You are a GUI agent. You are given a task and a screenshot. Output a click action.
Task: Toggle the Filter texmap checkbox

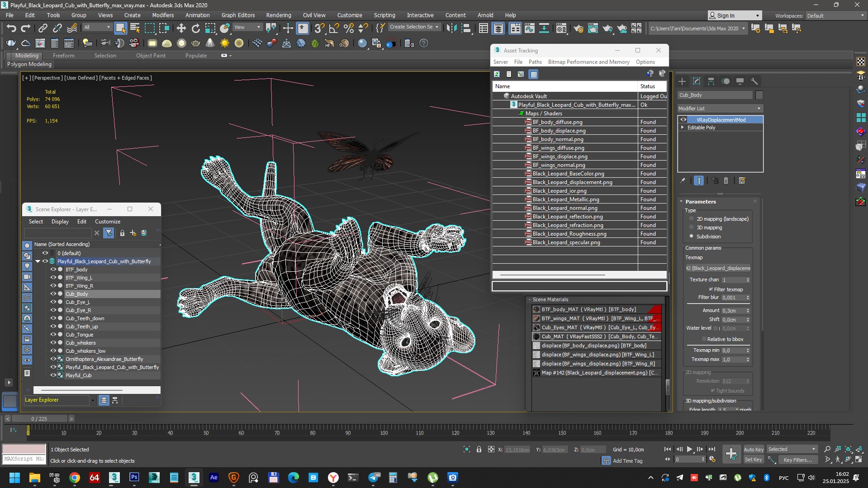[711, 289]
